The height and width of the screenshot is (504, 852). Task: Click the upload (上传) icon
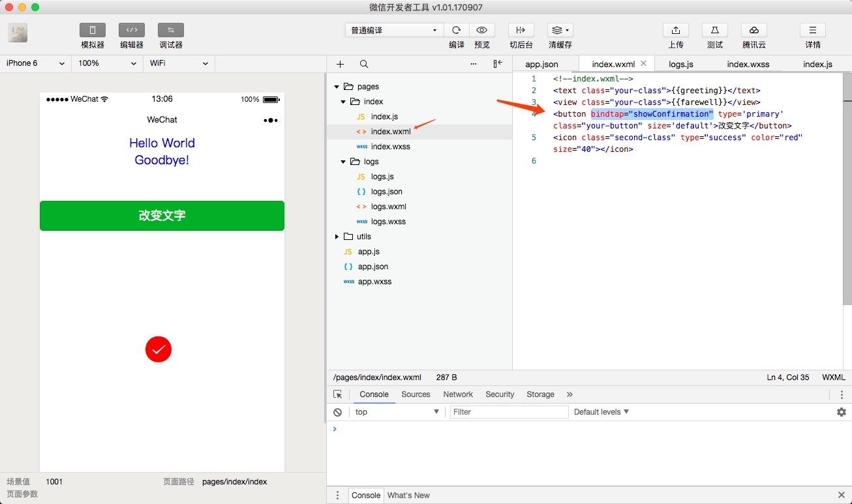(676, 30)
